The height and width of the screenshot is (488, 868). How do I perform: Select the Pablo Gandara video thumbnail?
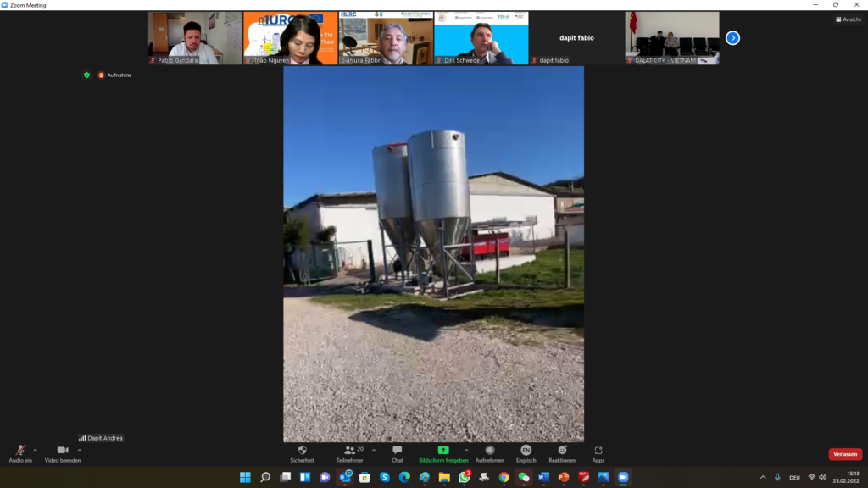[195, 38]
